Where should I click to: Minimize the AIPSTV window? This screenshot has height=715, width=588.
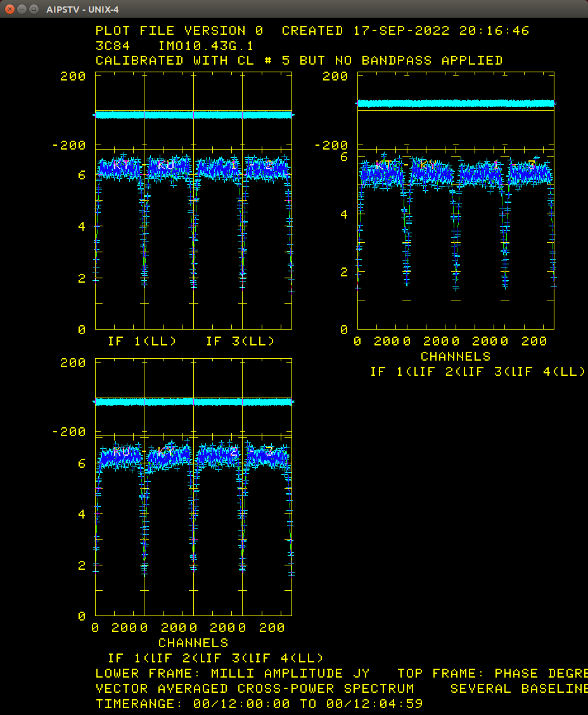click(22, 9)
